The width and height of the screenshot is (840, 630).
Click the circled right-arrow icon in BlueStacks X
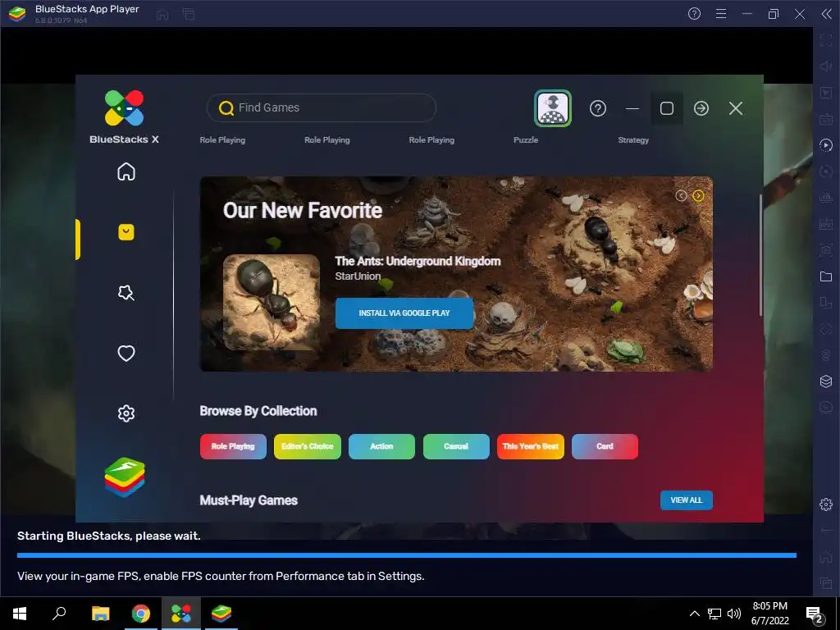[x=701, y=108]
